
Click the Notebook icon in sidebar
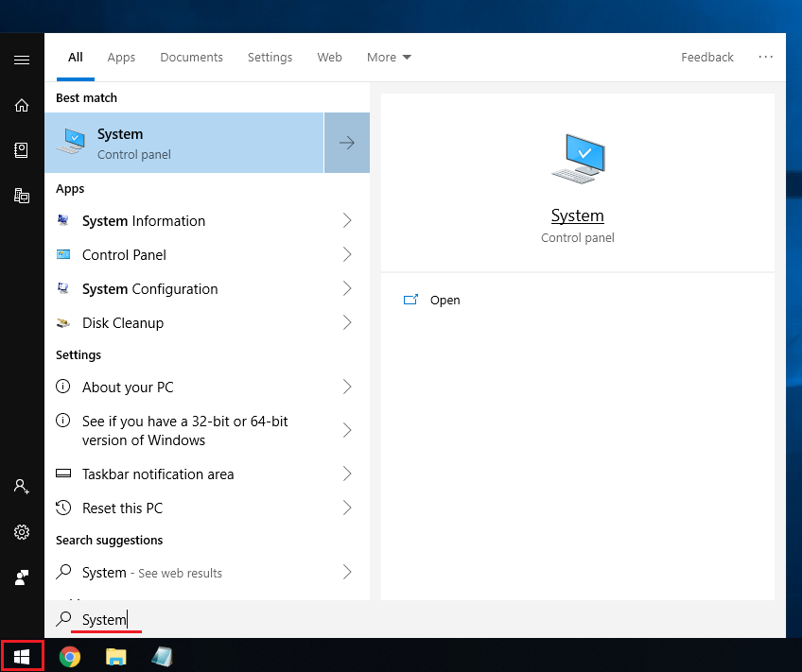21,150
